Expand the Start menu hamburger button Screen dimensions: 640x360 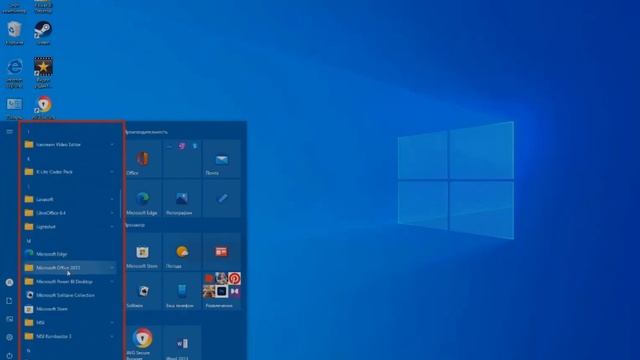pos(9,131)
